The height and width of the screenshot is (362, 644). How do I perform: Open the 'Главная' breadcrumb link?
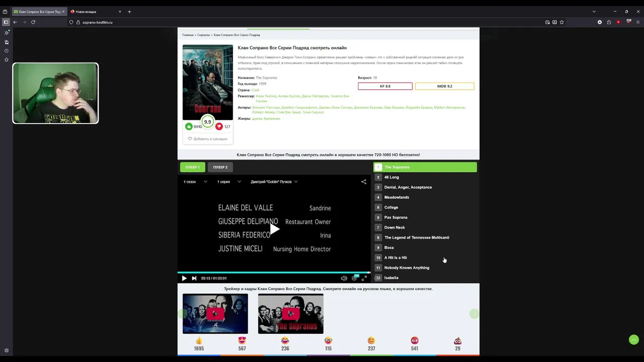click(188, 35)
